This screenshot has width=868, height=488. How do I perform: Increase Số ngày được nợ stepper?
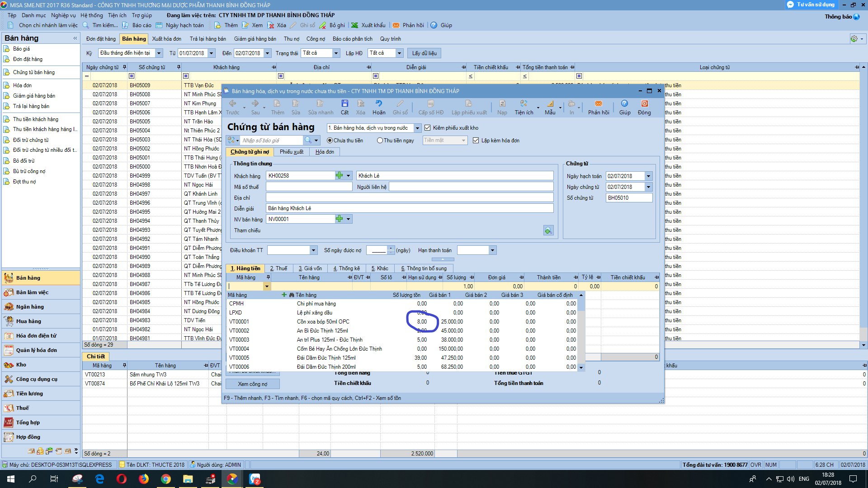click(x=391, y=248)
